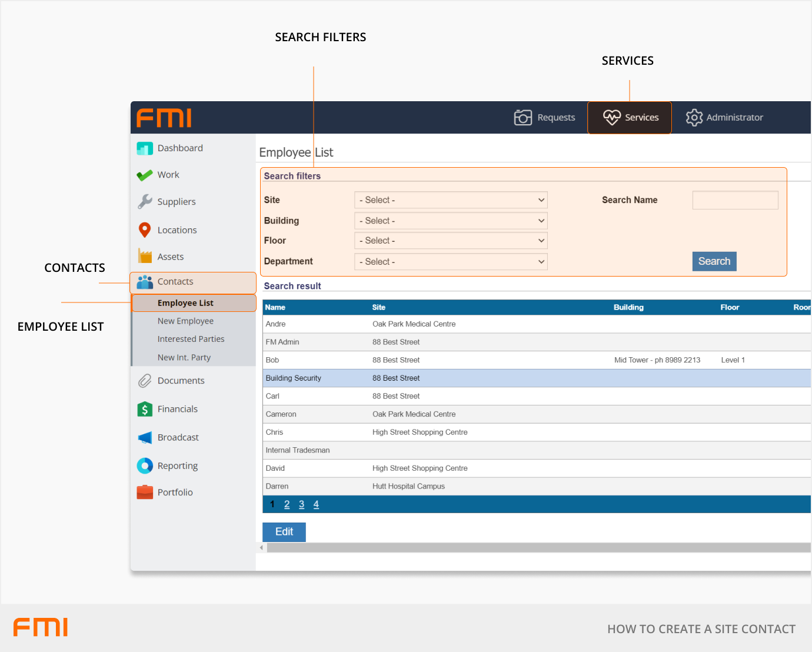The image size is (812, 652).
Task: Open the Reporting chart icon
Action: 145,466
